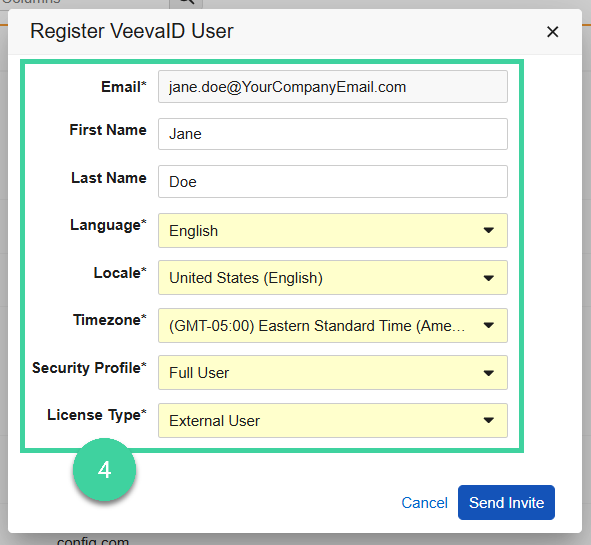Close the Register VeevaID User dialog
The image size is (591, 545).
552,32
